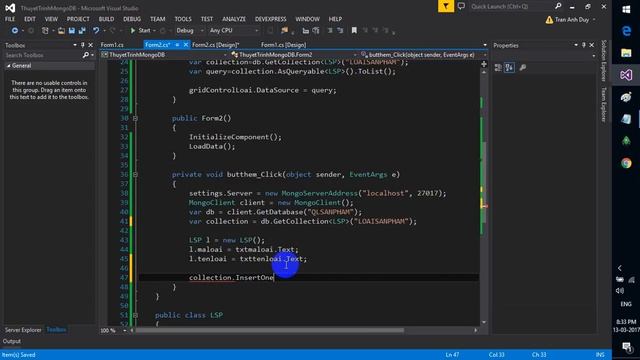Click the Send Feedback speech bubble icon
Viewport: 640px width, 360px height.
(x=461, y=7)
